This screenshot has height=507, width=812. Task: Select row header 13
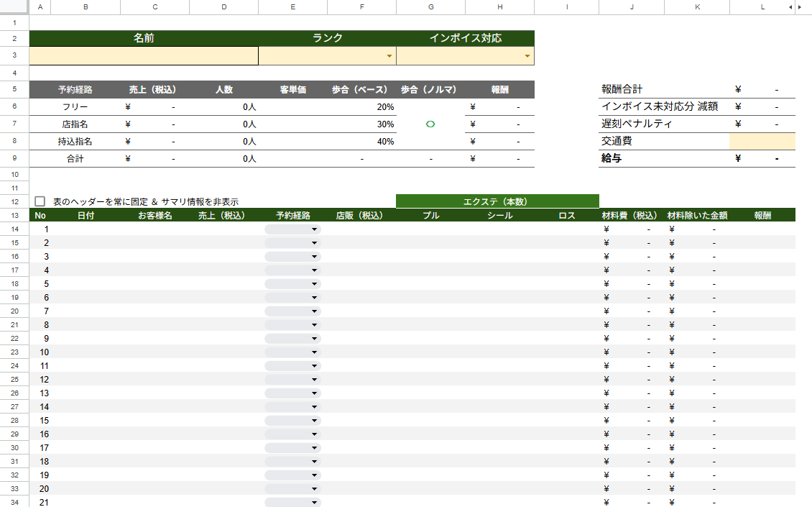(14, 215)
